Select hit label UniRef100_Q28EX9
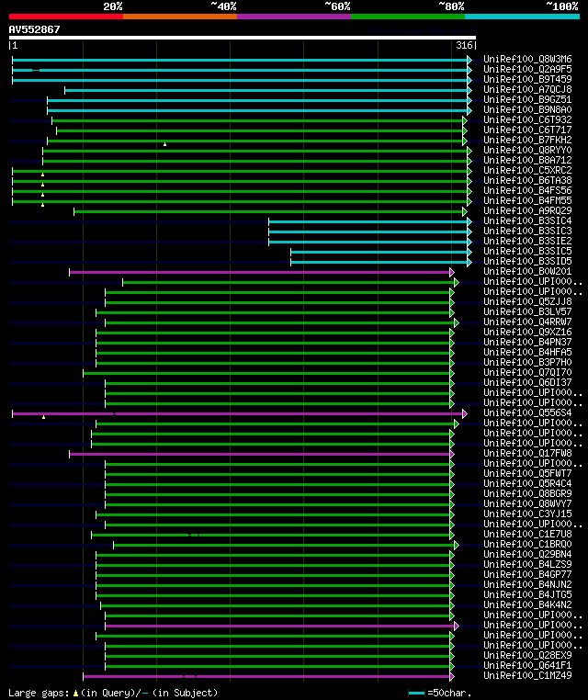 click(527, 655)
